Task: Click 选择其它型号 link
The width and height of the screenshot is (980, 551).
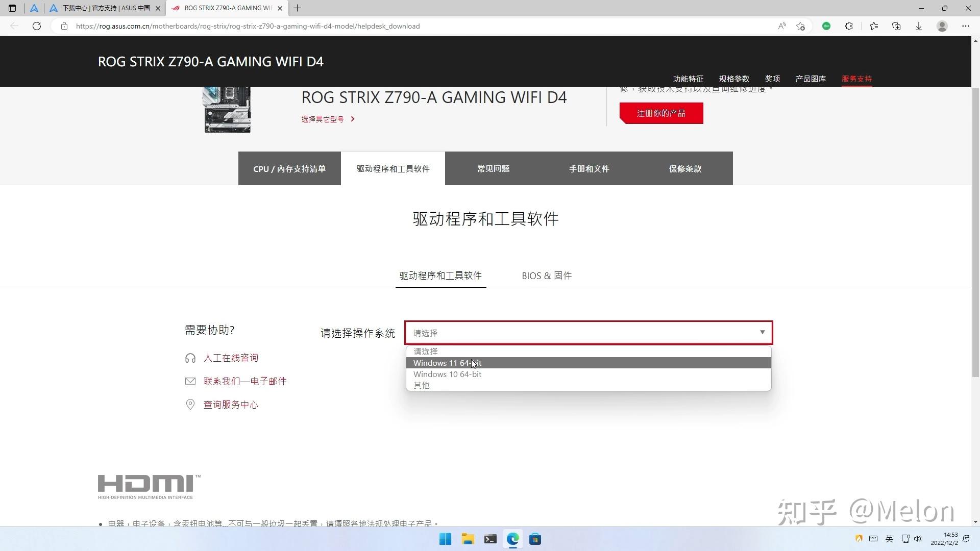Action: pos(323,119)
